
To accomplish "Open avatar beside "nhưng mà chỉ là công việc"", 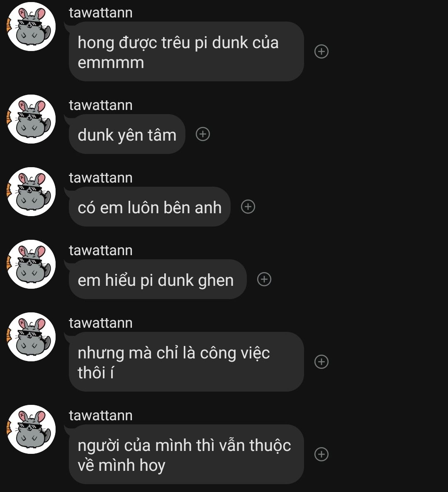I will [31, 337].
